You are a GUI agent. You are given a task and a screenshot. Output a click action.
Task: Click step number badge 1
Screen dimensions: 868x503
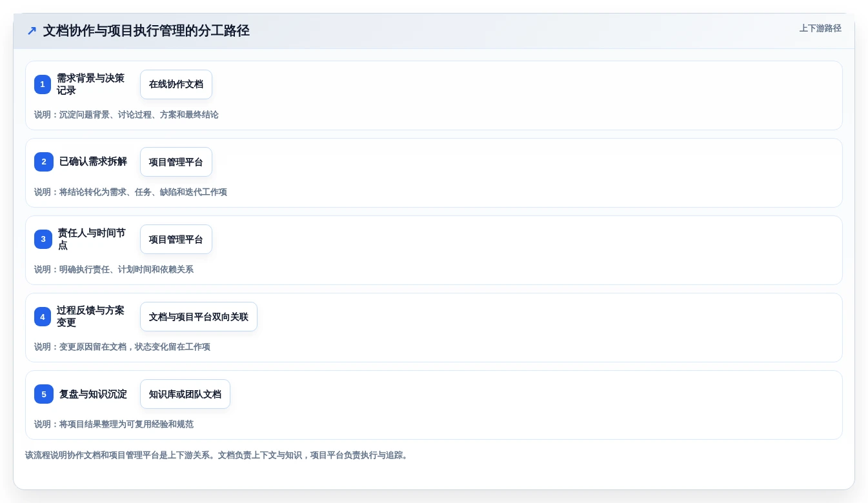pos(43,84)
